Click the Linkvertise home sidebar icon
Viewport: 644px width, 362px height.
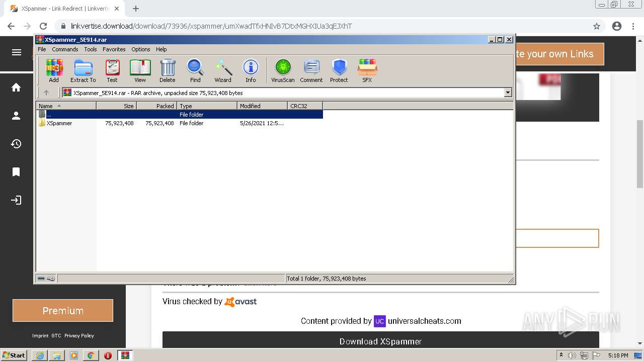16,87
